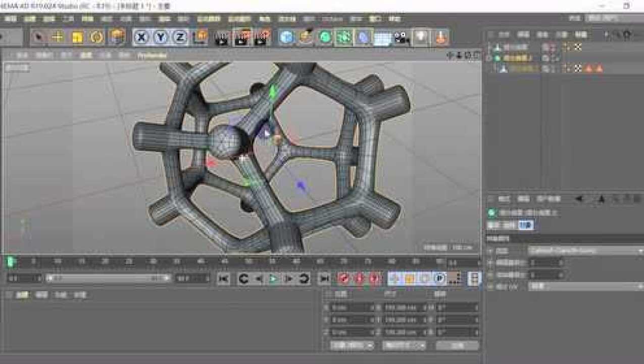Click the Scale tool icon

77,36
